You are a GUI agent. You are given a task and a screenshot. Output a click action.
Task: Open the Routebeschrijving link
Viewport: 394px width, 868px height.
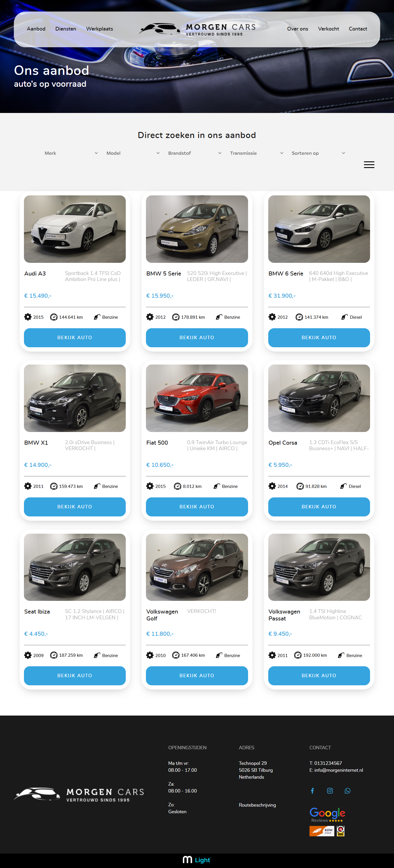pos(257,805)
